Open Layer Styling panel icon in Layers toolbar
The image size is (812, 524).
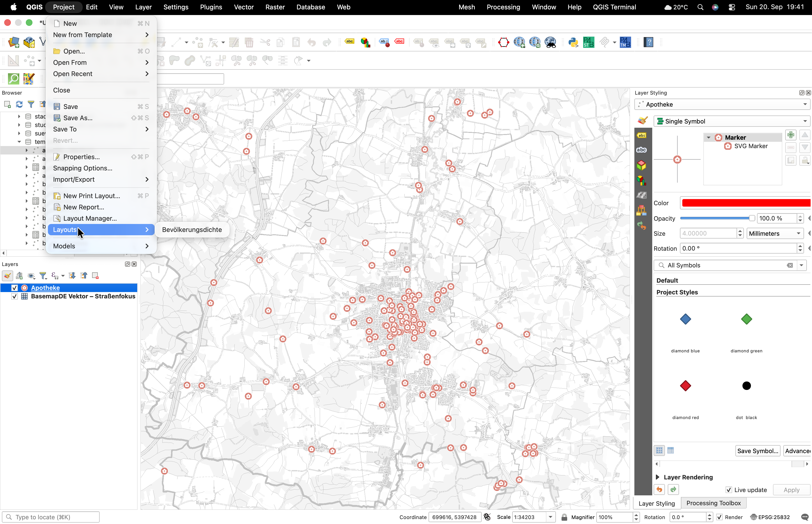pyautogui.click(x=7, y=276)
